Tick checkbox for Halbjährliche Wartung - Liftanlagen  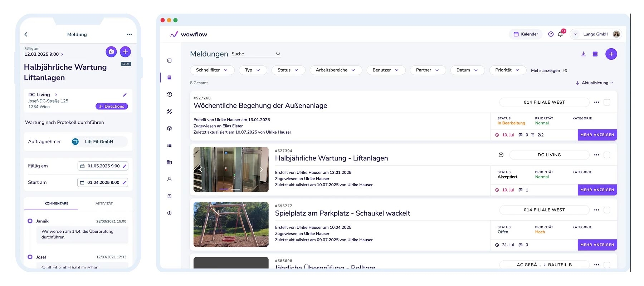pos(607,155)
